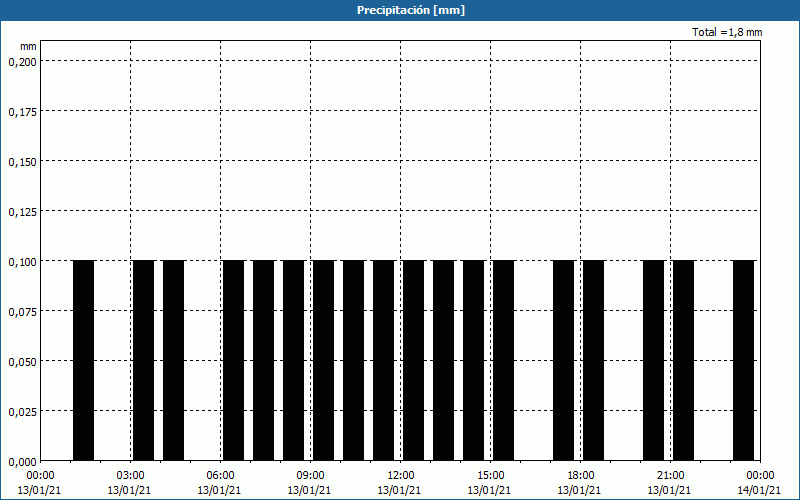
Task: Click the 0,075 y-axis value
Action: pos(22,312)
